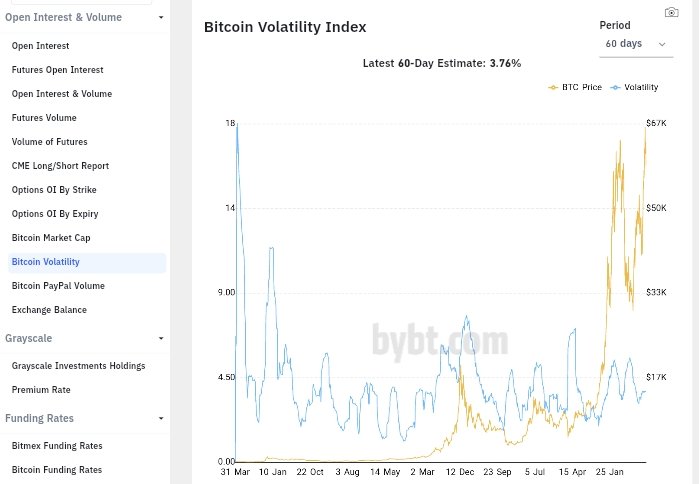View Bitcoin Market Cap page
The width and height of the screenshot is (699, 484).
pos(51,238)
